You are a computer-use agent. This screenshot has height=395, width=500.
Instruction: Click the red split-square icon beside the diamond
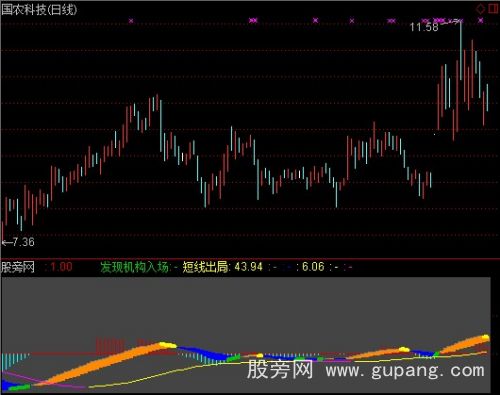point(493,9)
